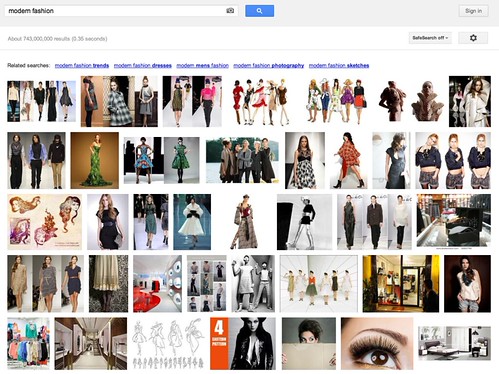The image size is (499, 374).
Task: Open black and white floral dress thumbnail
Action: coord(305,161)
